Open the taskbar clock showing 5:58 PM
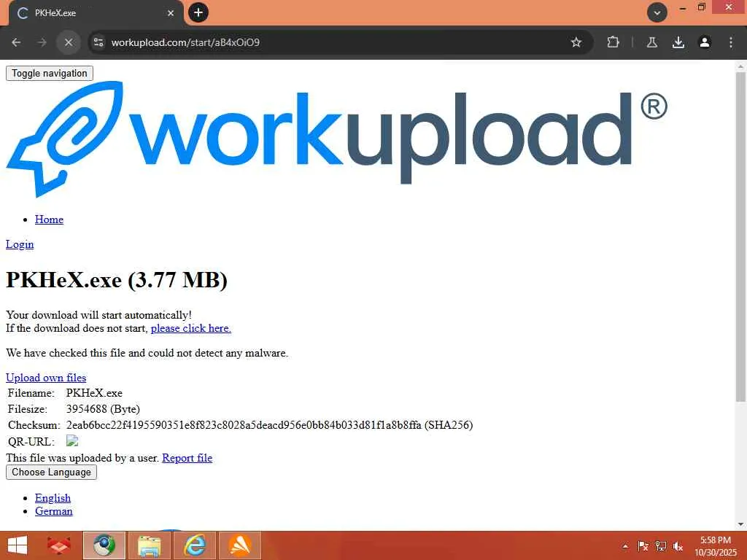Viewport: 747px width, 560px height. 715,546
